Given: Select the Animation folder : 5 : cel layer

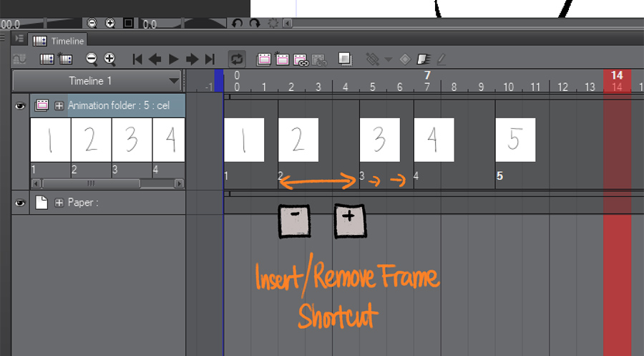Looking at the screenshot, I should click(118, 105).
